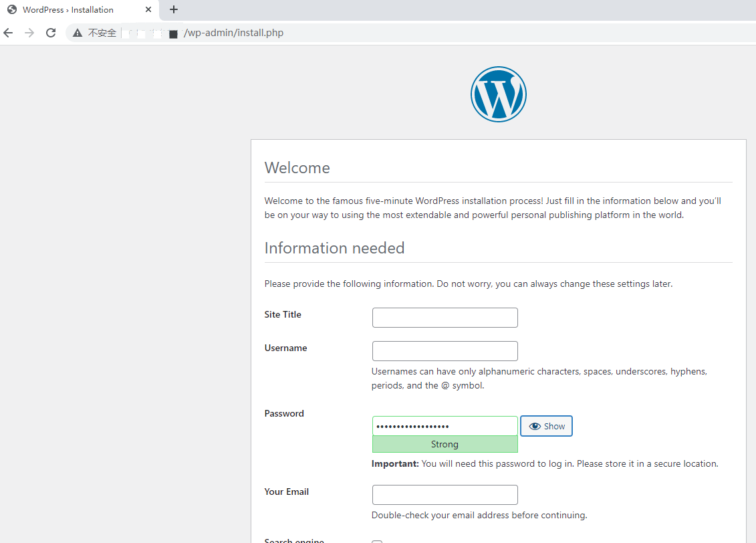
Task: Focus the Username input field
Action: tap(445, 351)
